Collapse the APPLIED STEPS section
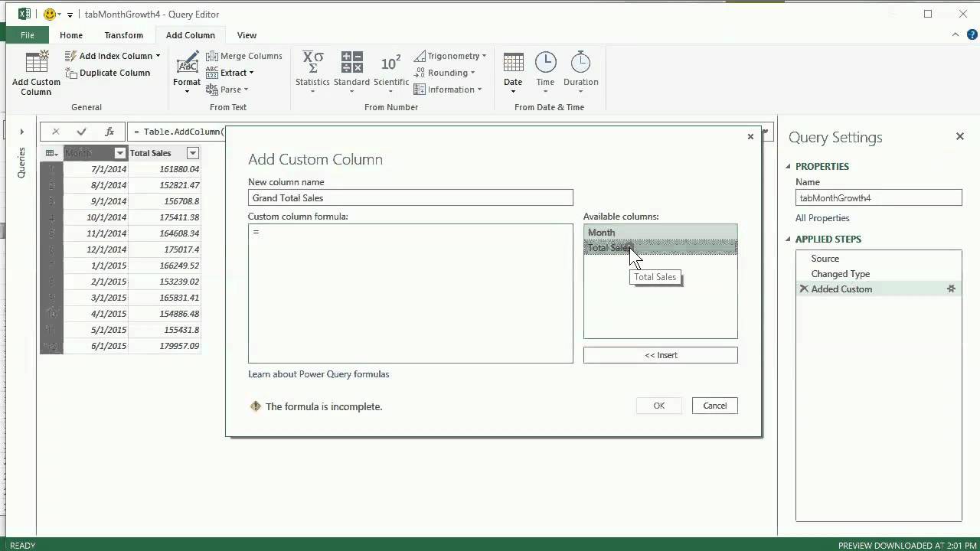Image resolution: width=980 pixels, height=551 pixels. pos(788,239)
